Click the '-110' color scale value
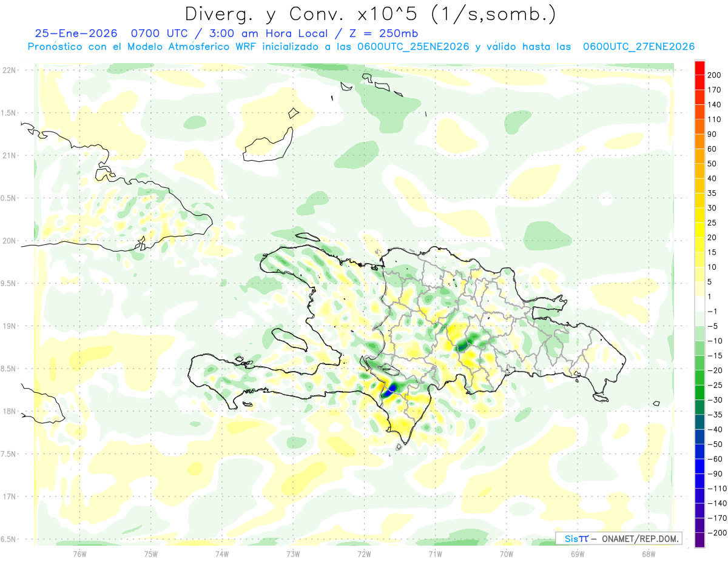The height and width of the screenshot is (562, 728). pyautogui.click(x=718, y=488)
